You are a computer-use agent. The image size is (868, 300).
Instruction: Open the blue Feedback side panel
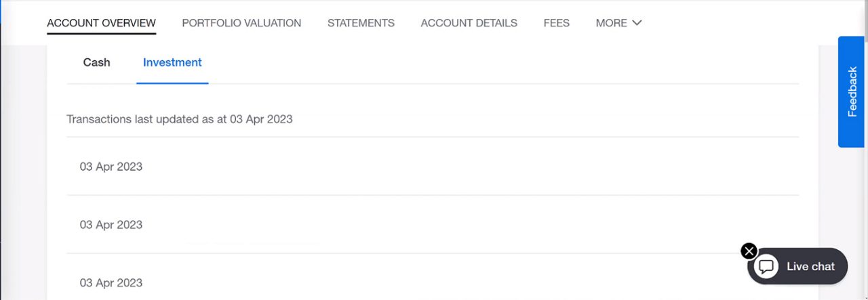pos(852,91)
